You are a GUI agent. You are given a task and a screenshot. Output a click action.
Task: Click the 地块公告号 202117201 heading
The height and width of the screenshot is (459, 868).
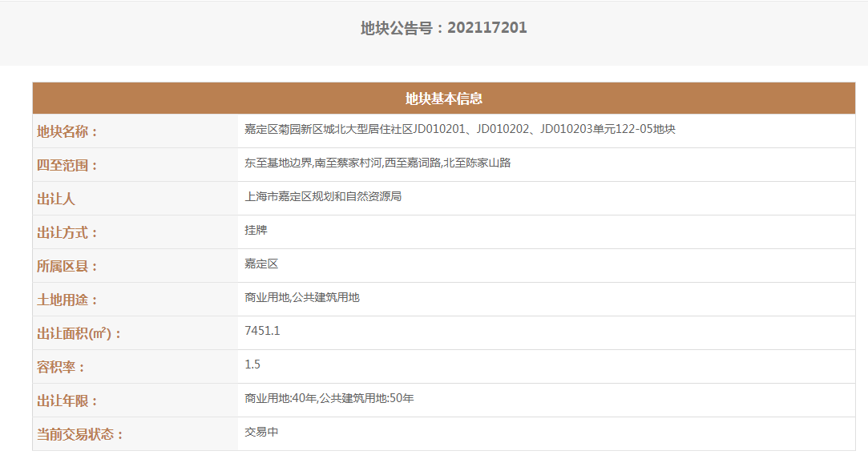click(x=443, y=28)
